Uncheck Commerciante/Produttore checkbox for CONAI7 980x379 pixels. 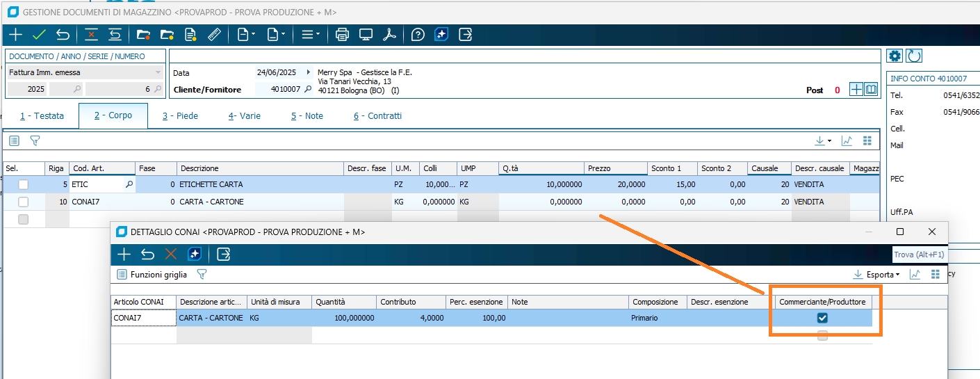coord(823,318)
